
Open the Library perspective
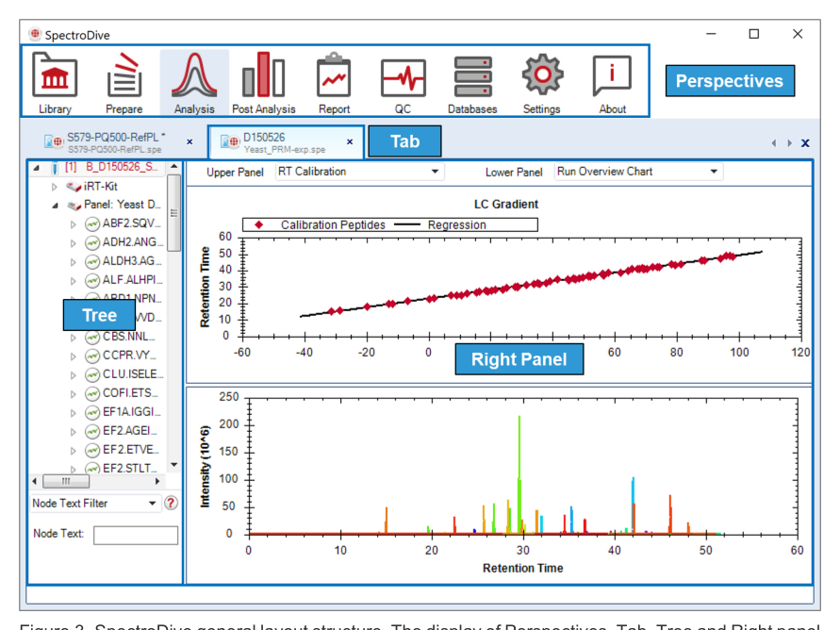tap(56, 82)
